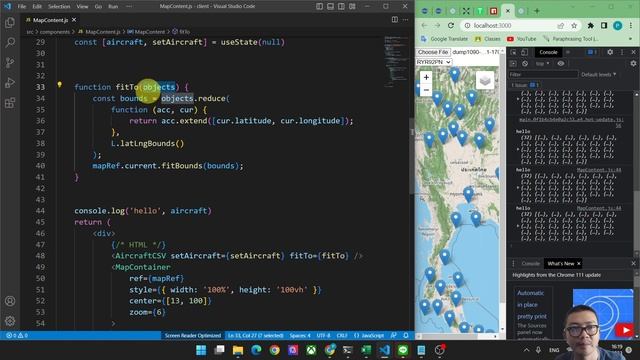Click the fitTo breadcrumb symbol
Viewport: 640px width, 360px height.
click(x=182, y=31)
